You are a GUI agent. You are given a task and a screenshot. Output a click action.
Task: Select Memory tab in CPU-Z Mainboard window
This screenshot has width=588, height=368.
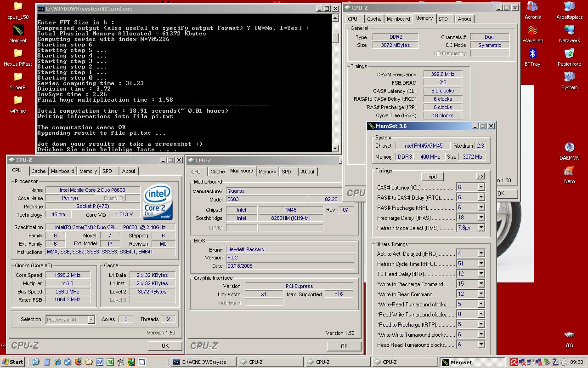click(x=267, y=172)
